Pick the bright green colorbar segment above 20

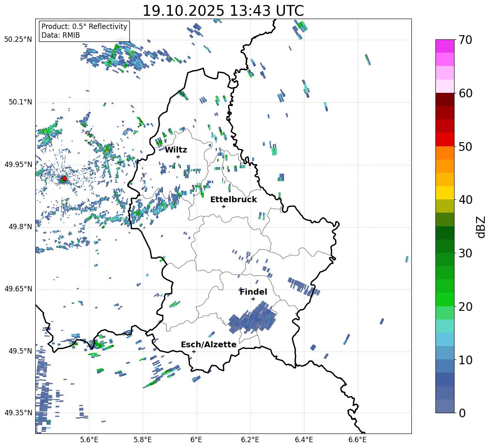445,299
